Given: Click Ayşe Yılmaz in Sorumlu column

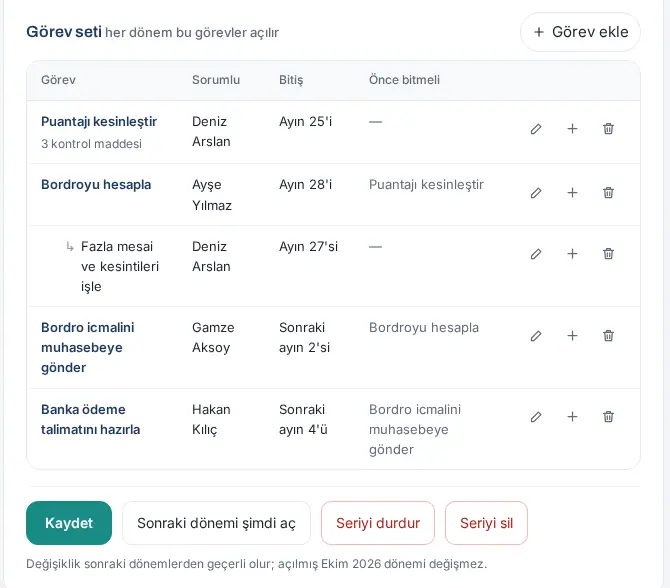Looking at the screenshot, I should click(212, 195).
